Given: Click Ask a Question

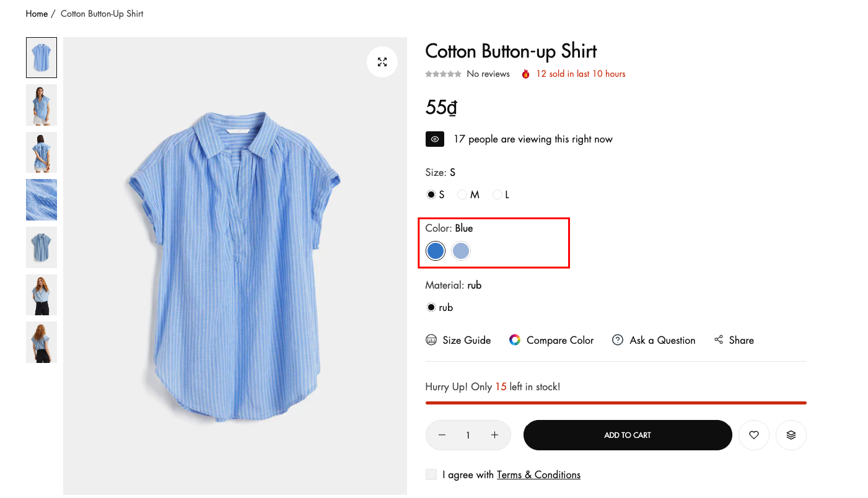Looking at the screenshot, I should click(x=654, y=340).
